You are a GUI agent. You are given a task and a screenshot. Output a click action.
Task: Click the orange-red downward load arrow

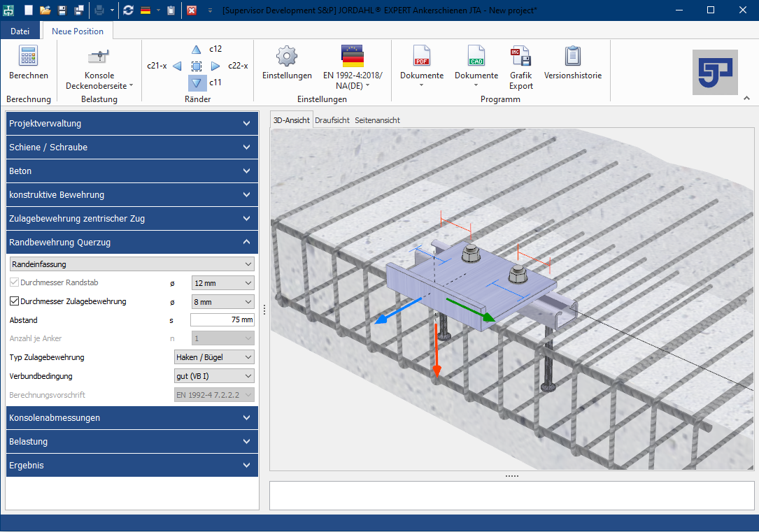coord(437,349)
